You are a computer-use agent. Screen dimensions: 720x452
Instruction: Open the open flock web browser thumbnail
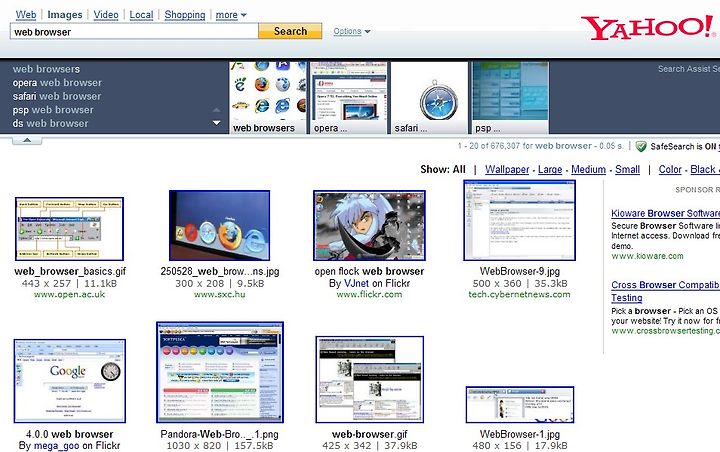point(369,225)
